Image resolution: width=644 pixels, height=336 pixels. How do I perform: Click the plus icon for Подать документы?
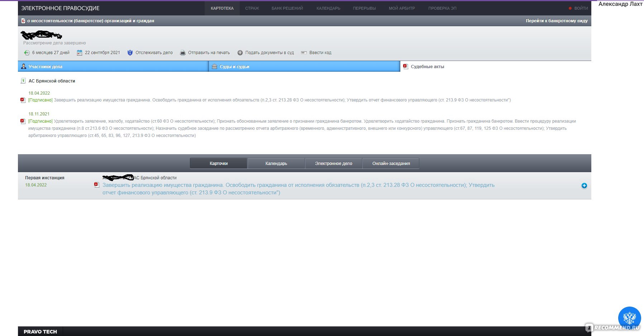240,53
